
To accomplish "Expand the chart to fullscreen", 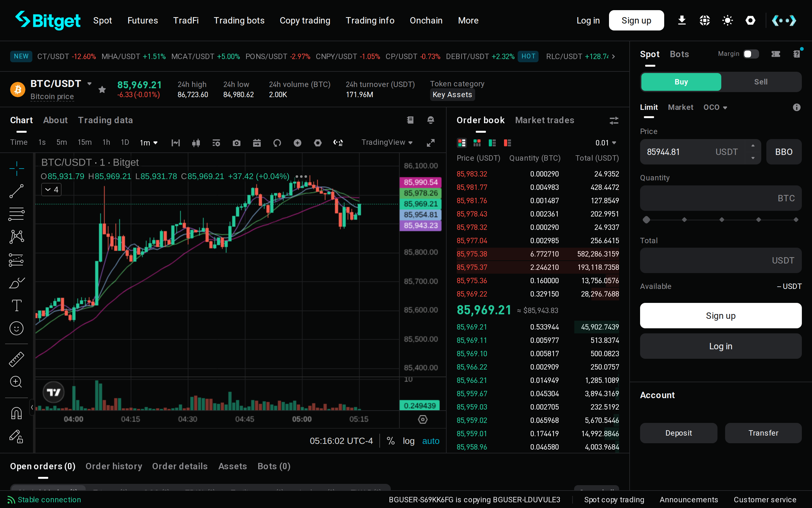I will 430,143.
